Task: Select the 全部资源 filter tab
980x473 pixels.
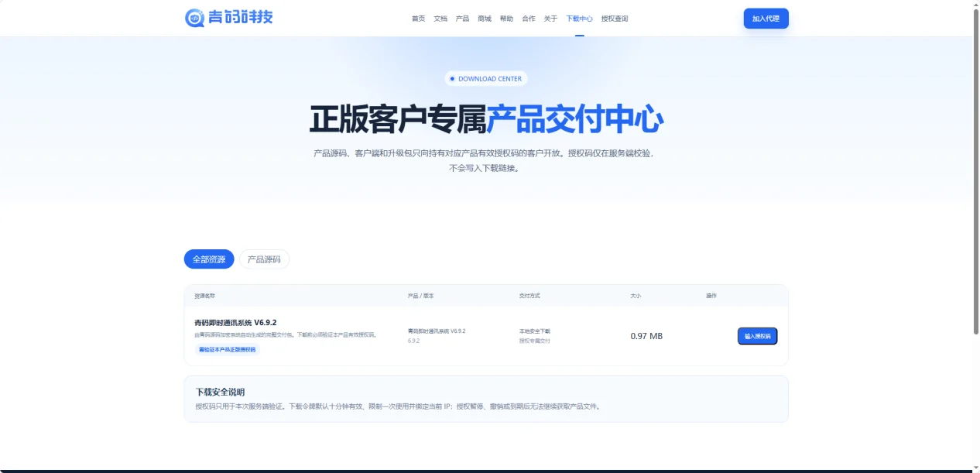Action: click(x=209, y=259)
